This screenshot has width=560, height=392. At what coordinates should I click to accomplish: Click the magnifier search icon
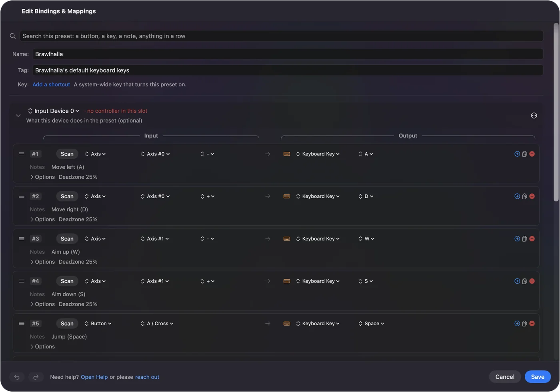[x=13, y=36]
